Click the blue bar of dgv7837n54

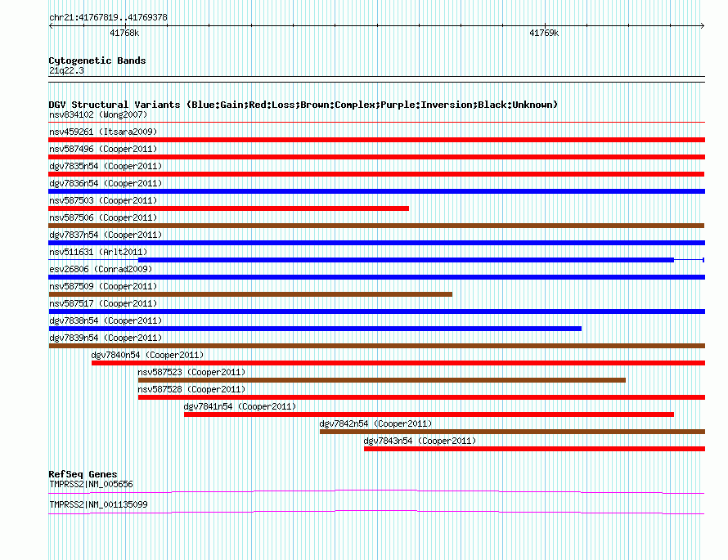point(376,243)
